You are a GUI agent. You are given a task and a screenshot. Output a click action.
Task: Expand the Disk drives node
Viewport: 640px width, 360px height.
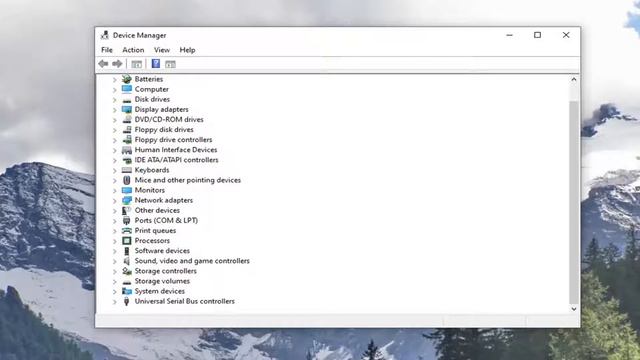point(115,100)
